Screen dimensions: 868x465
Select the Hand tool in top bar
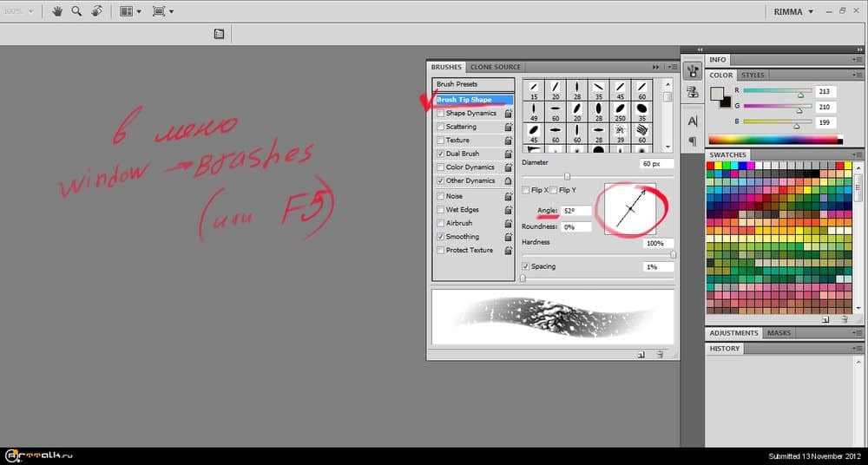point(58,11)
